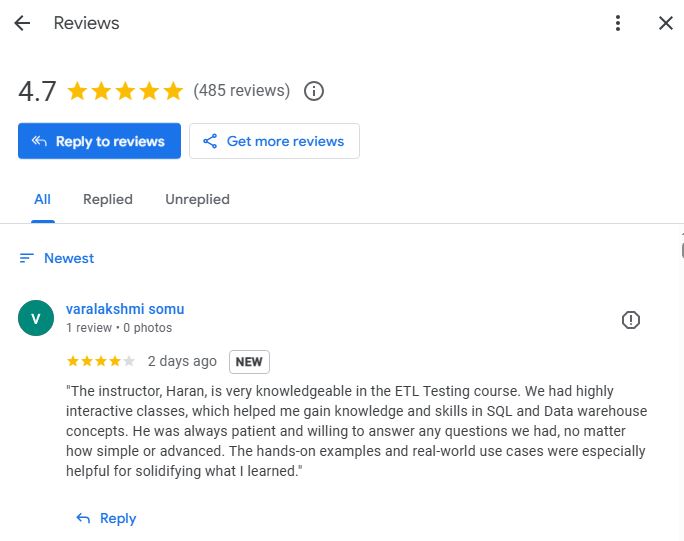Switch to the Unreplied tab
684x541 pixels.
click(198, 199)
